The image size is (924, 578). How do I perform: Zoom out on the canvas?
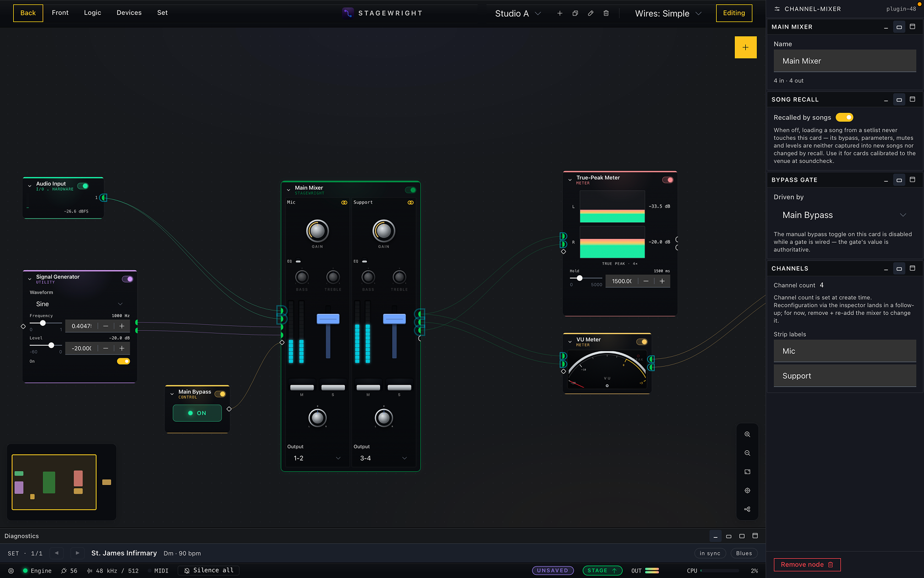(747, 453)
